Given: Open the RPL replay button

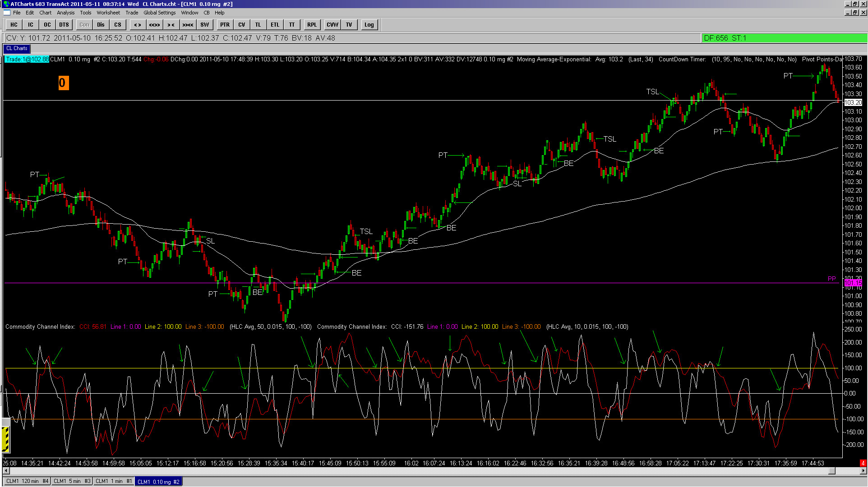Looking at the screenshot, I should click(x=312, y=25).
